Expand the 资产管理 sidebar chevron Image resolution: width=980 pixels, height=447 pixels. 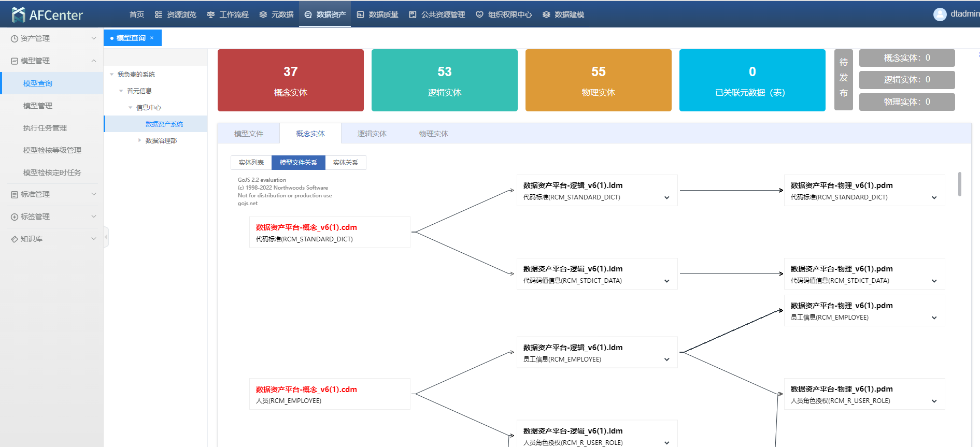tap(94, 38)
